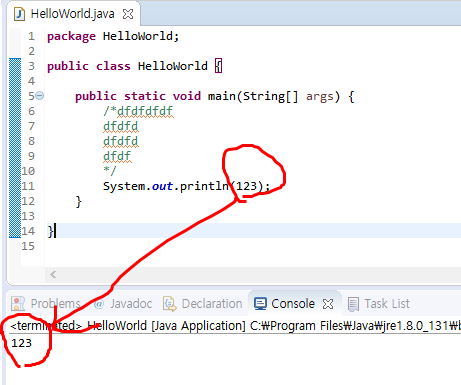Select the HelloWorld.java editor tab
Image resolution: width=461 pixels, height=385 pixels.
[x=72, y=14]
